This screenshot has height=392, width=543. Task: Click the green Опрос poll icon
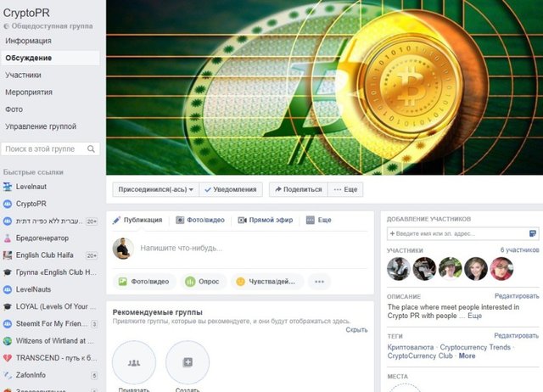pos(190,282)
